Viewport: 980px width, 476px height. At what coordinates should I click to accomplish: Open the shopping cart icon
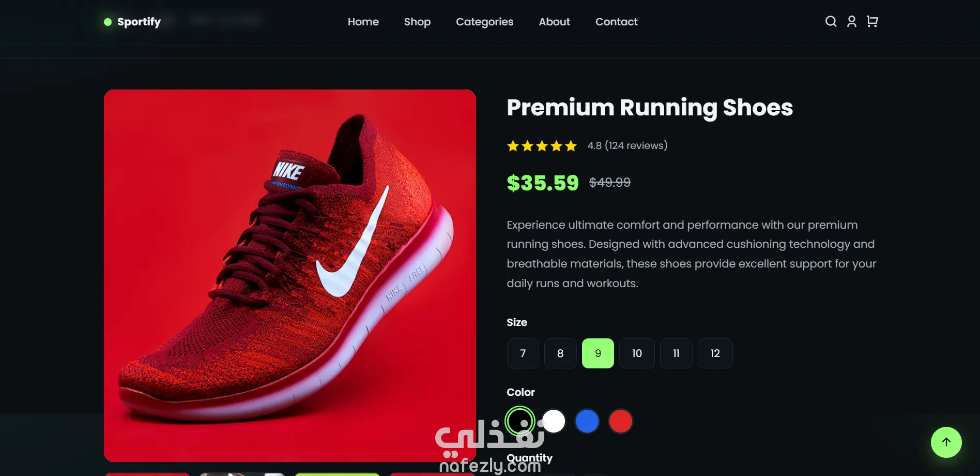point(872,21)
